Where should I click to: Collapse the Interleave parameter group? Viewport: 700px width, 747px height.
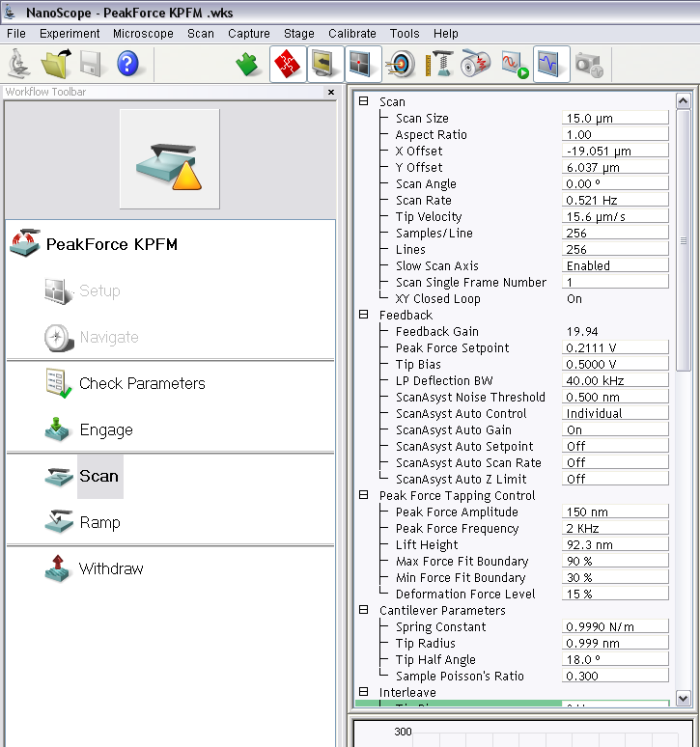pos(364,692)
